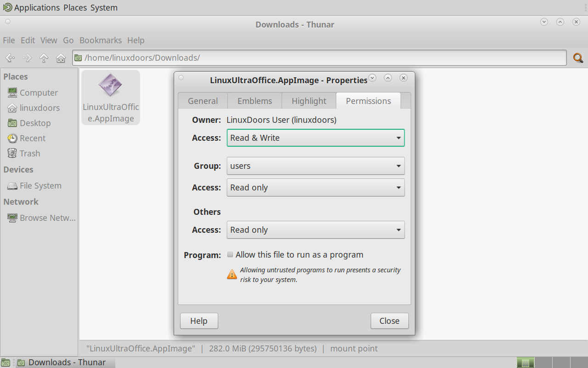Open the Others Access dropdown showing Read only
Screen dimensions: 588x368
coord(316,230)
